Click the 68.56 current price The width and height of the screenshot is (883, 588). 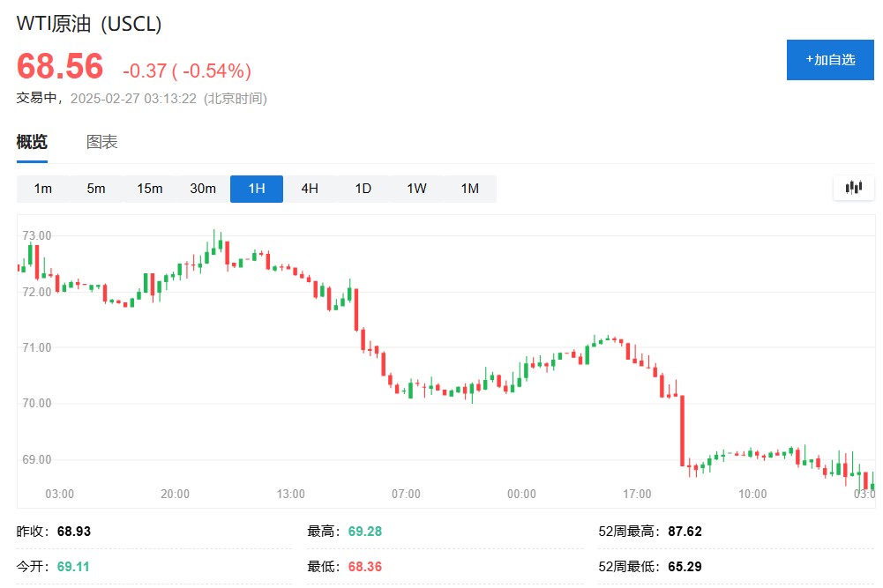pos(60,67)
